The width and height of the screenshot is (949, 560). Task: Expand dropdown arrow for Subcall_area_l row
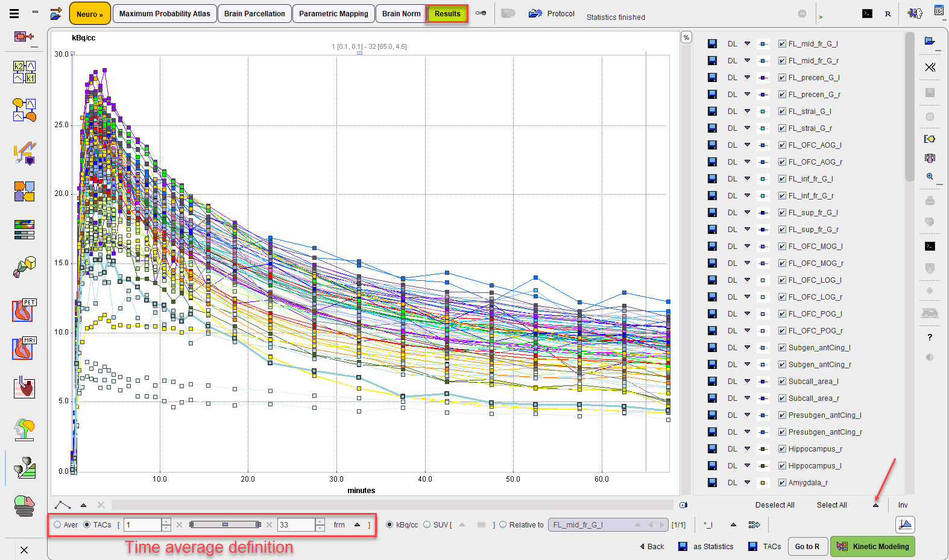click(x=747, y=381)
